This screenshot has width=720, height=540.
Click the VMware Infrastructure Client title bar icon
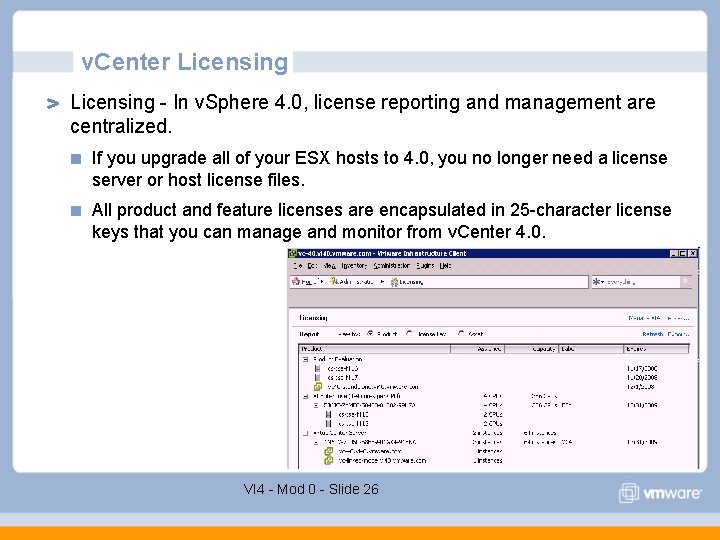coord(292,253)
